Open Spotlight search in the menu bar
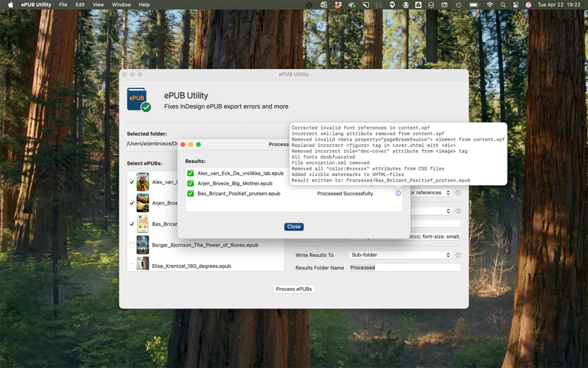This screenshot has height=368, width=588. pyautogui.click(x=503, y=5)
